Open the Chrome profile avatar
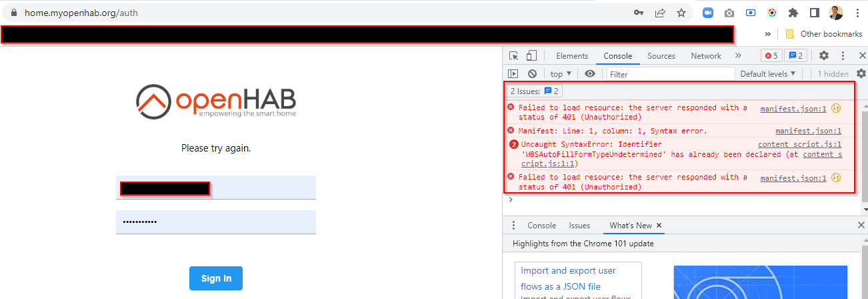Viewport: 868px width, 299px height. point(836,13)
